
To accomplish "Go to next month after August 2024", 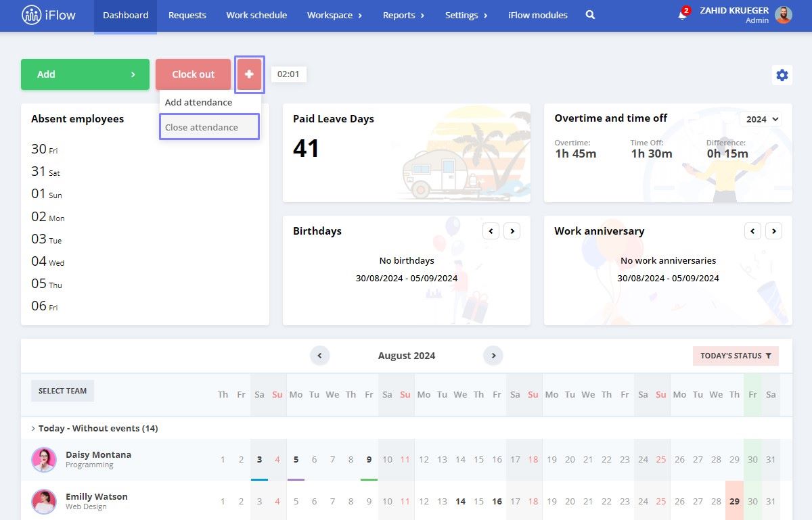I will (493, 356).
